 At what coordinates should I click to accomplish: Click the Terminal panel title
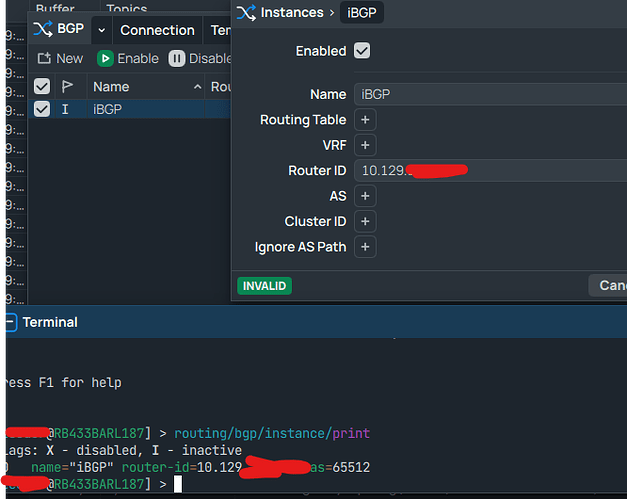50,322
